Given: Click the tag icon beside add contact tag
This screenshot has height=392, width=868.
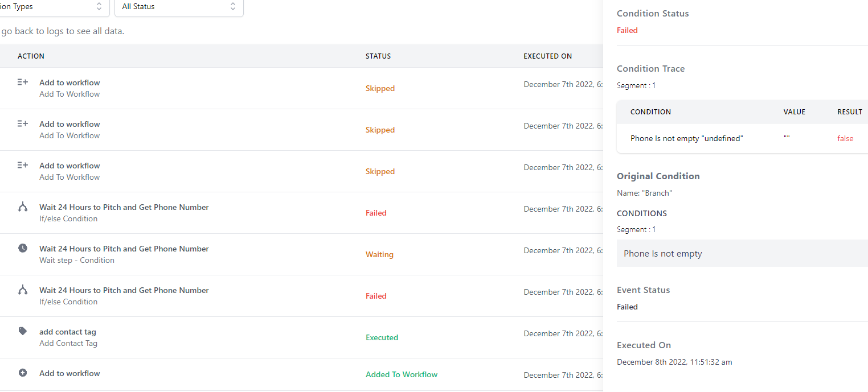Looking at the screenshot, I should click(23, 331).
